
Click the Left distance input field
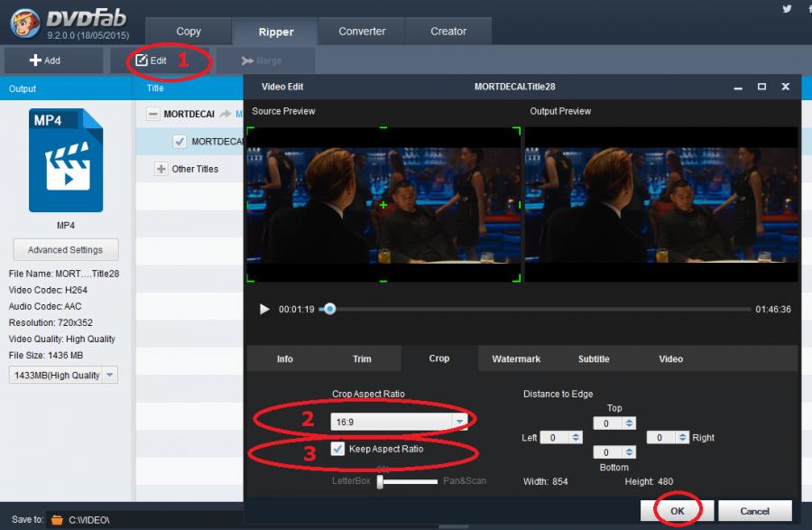click(555, 437)
